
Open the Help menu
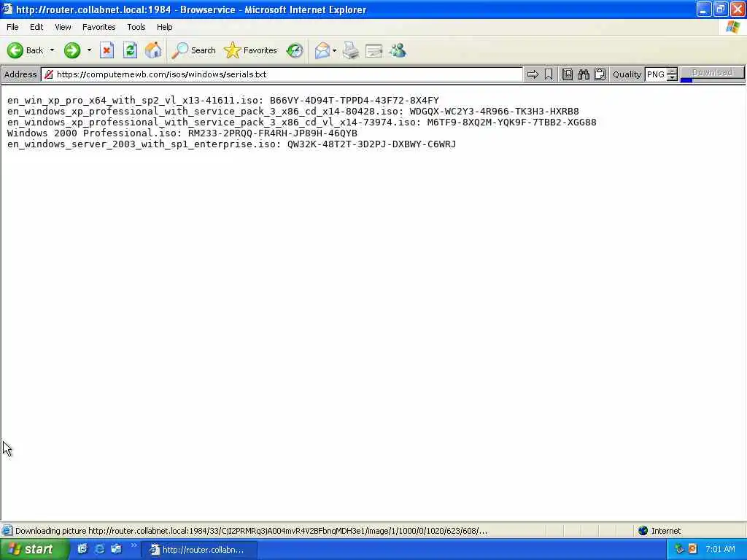pos(164,27)
